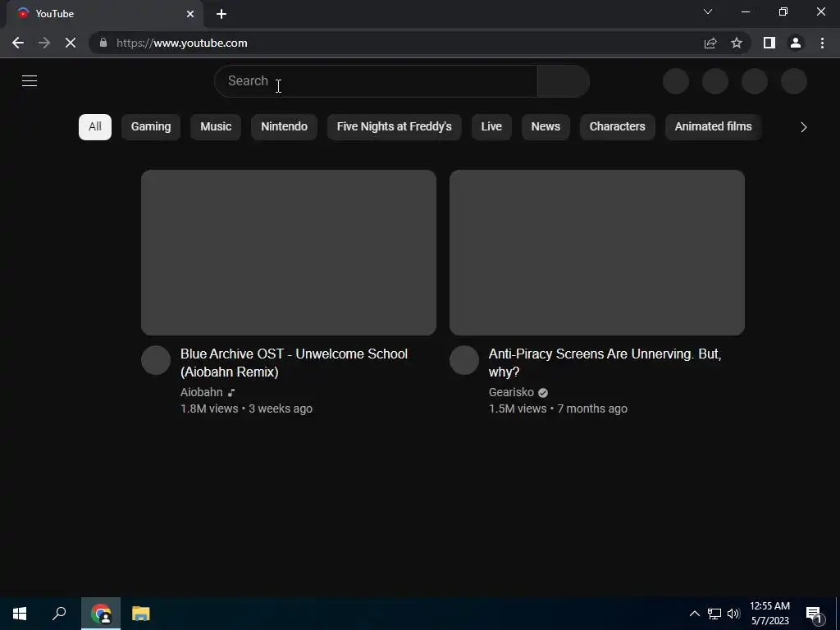
Task: Click '1.5M views • 7 months ago' text
Action: [x=558, y=409]
